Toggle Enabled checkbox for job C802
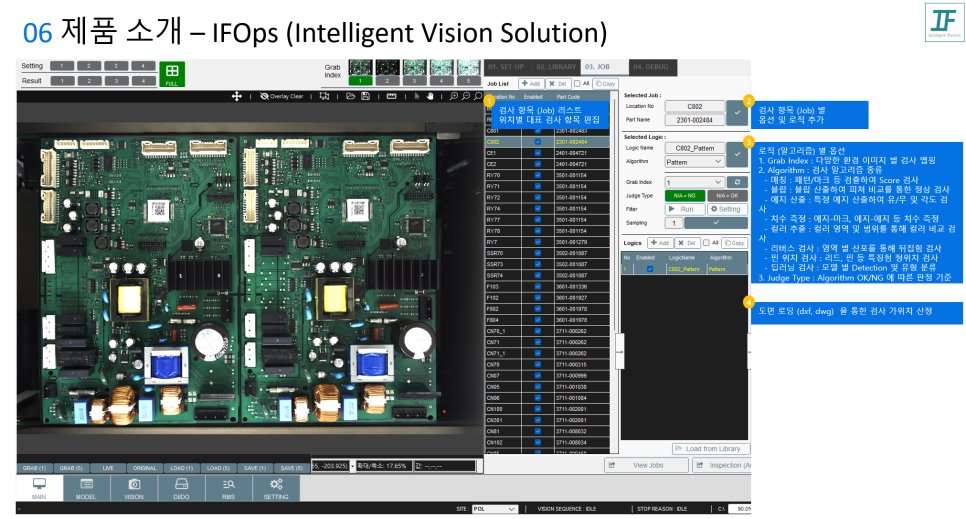 tap(538, 142)
